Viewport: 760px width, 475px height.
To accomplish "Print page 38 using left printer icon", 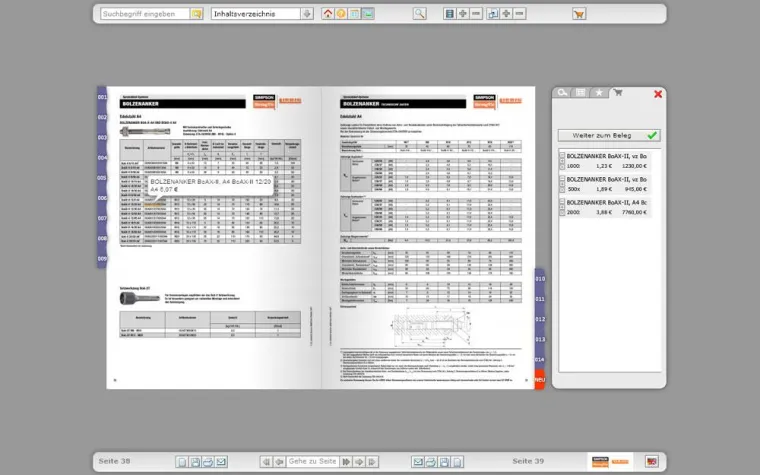I will (x=208, y=461).
